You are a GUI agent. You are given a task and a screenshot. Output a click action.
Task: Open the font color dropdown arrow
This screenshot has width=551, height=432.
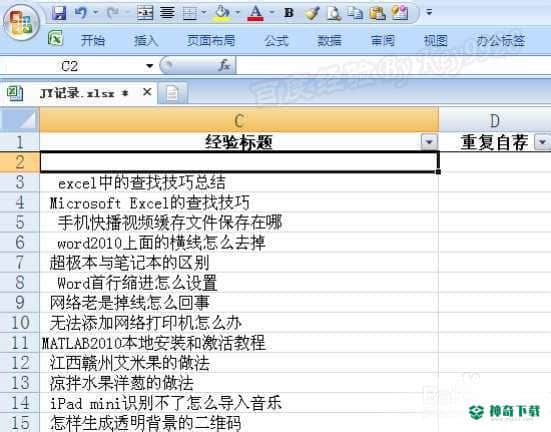point(272,13)
